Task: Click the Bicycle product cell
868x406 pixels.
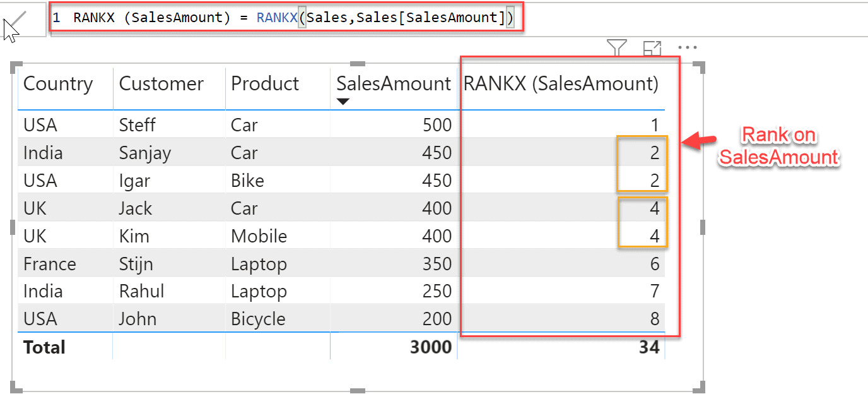Action: pos(258,319)
